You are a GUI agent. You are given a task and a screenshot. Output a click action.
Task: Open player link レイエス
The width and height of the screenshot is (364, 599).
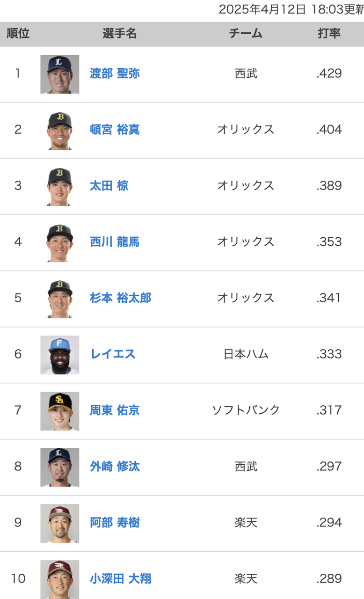tap(113, 354)
